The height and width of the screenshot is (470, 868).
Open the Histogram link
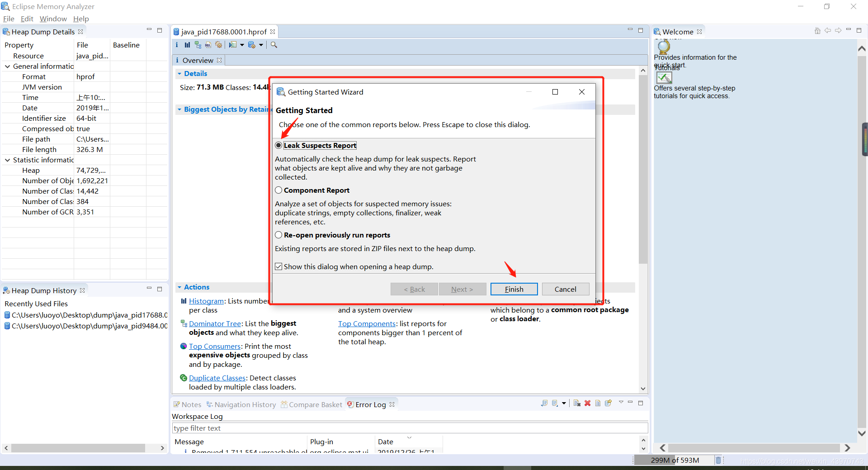click(x=206, y=301)
